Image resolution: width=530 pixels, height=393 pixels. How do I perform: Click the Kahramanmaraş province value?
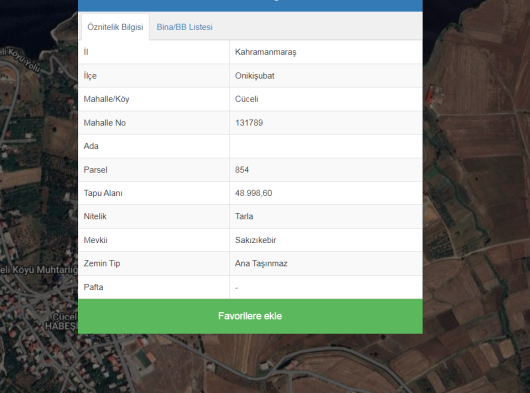pyautogui.click(x=266, y=52)
